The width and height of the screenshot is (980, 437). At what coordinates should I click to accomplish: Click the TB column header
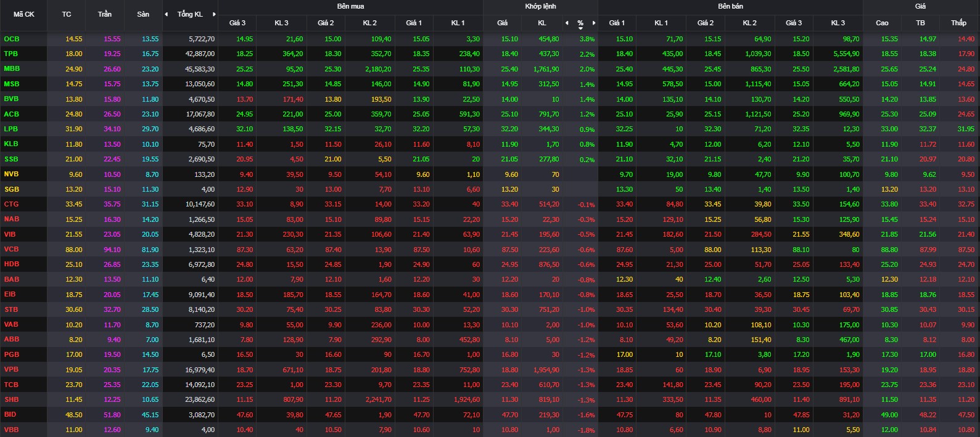point(920,23)
